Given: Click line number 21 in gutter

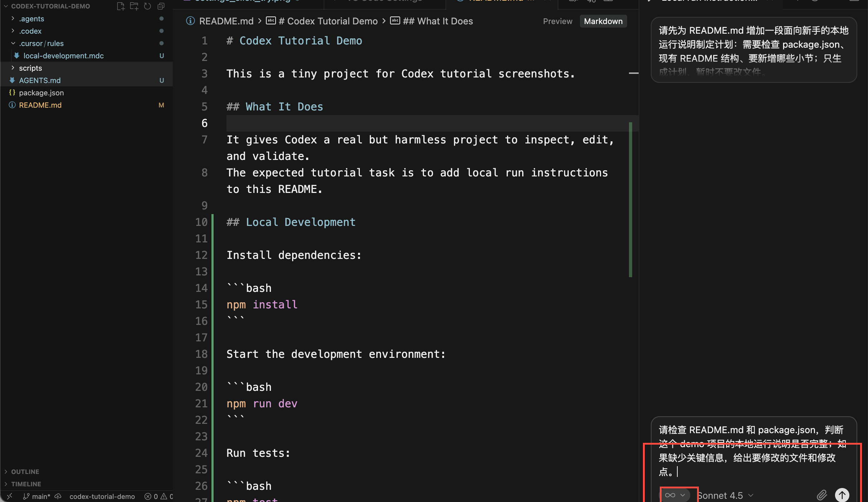Looking at the screenshot, I should (201, 404).
